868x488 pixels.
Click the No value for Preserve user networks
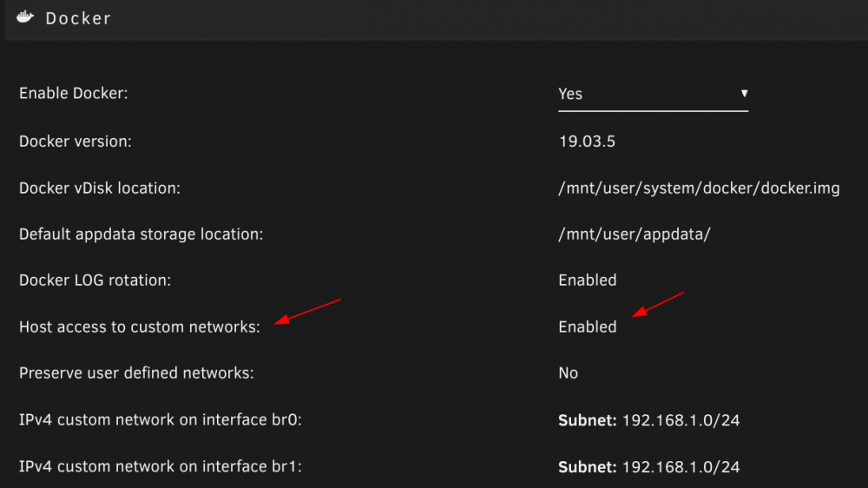(x=568, y=373)
